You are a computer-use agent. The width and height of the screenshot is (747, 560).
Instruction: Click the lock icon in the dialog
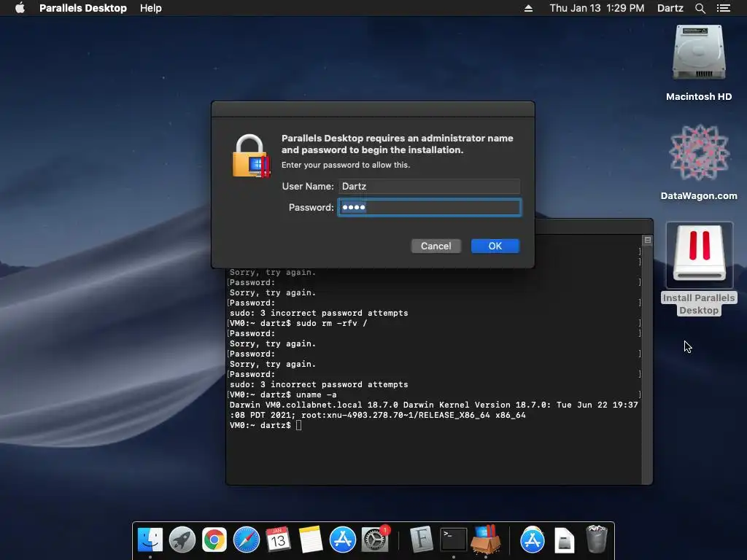251,156
